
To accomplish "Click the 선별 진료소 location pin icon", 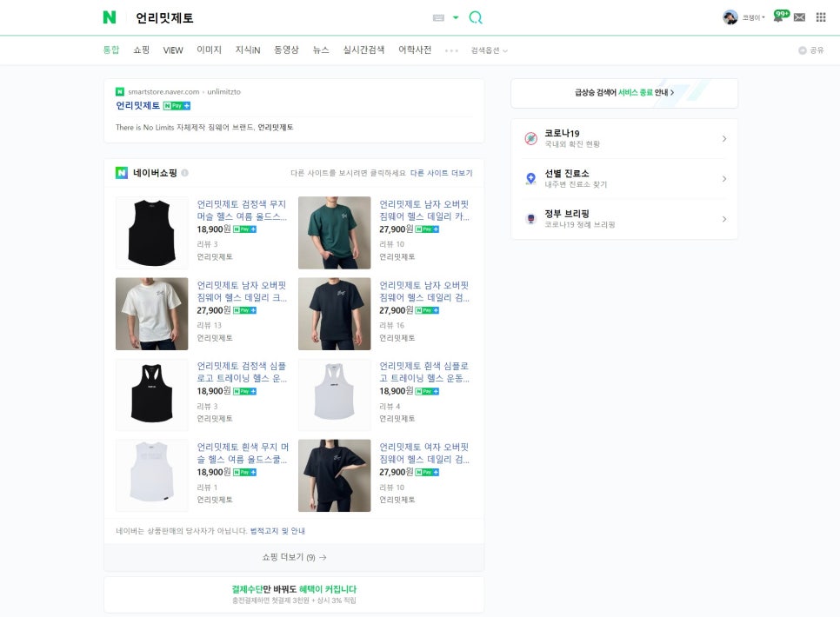I will point(531,178).
